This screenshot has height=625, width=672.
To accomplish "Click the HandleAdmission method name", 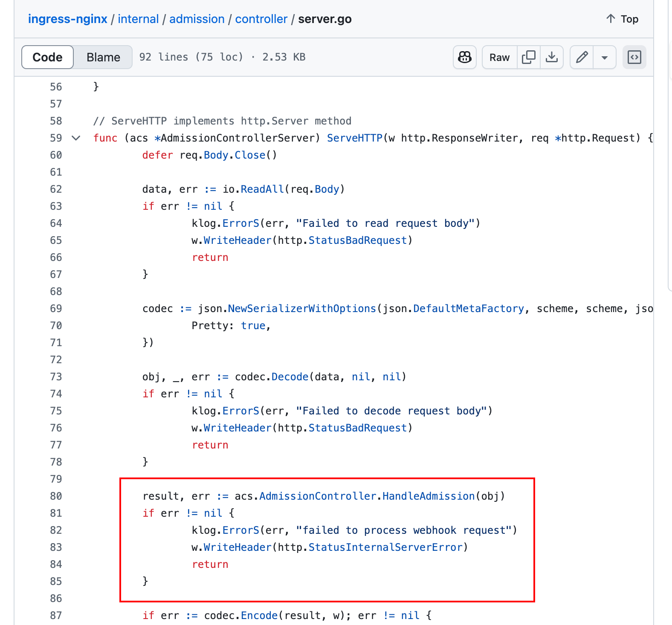I will coord(428,496).
